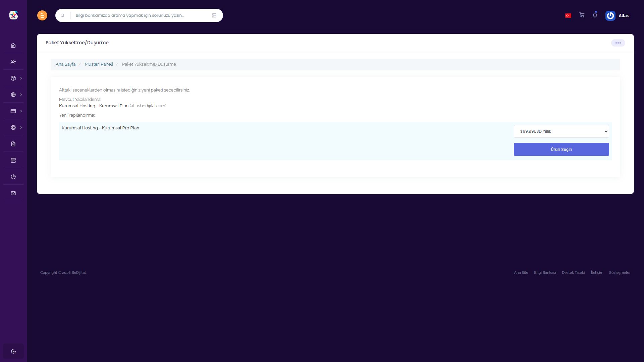This screenshot has width=644, height=362.
Task: Click the Ürün Seçin button
Action: (x=561, y=149)
